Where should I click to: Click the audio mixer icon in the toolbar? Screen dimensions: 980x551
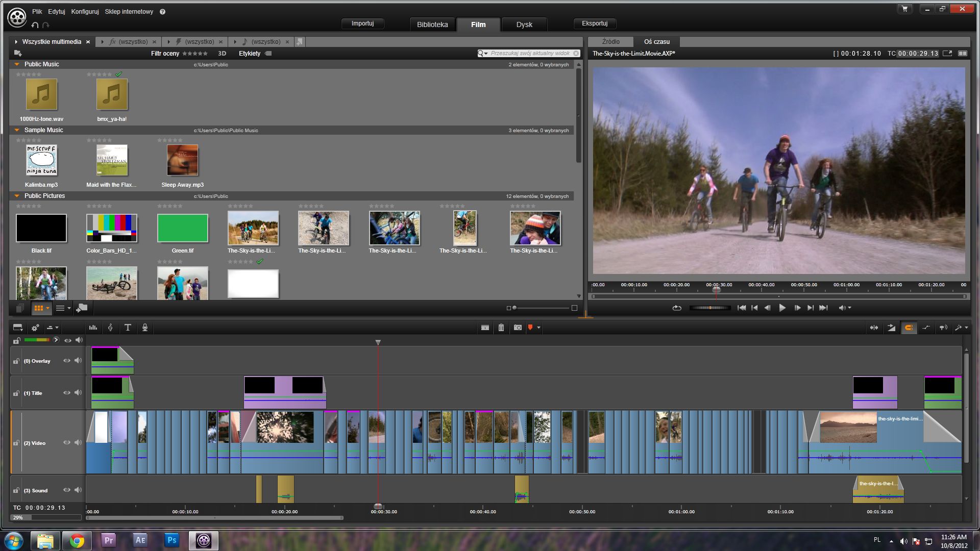click(x=93, y=328)
